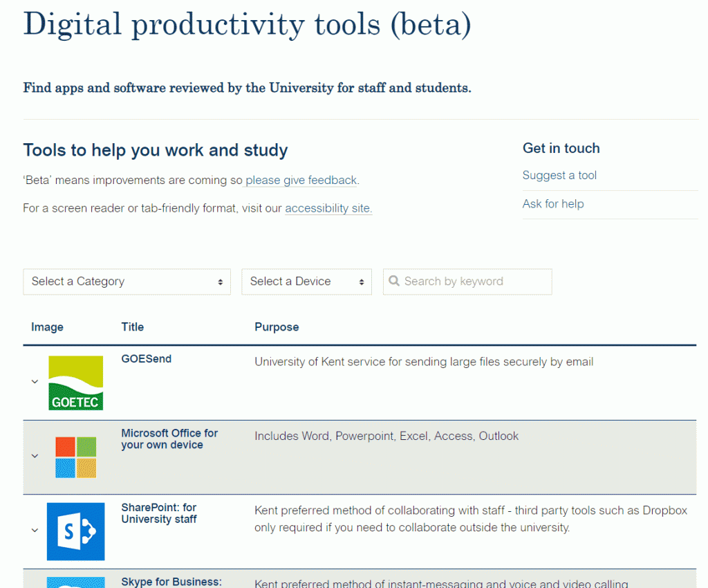This screenshot has height=588, width=708.
Task: Click the SharePoint logo icon
Action: [x=75, y=531]
